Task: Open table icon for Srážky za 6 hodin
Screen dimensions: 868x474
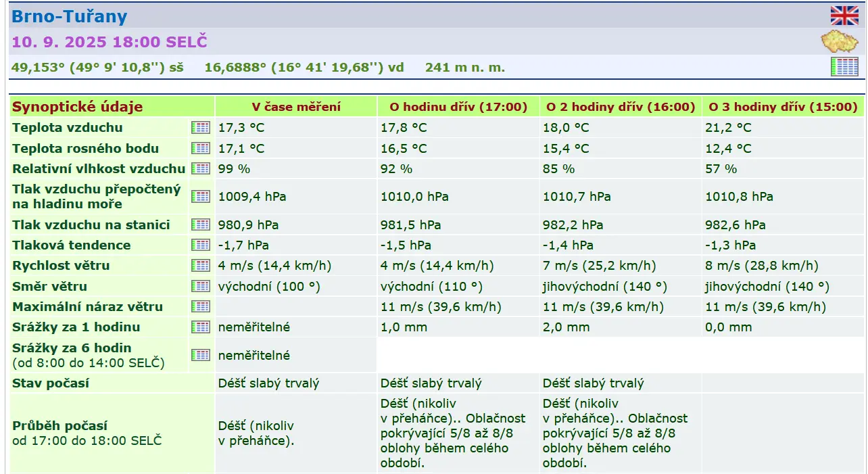Action: tap(201, 355)
